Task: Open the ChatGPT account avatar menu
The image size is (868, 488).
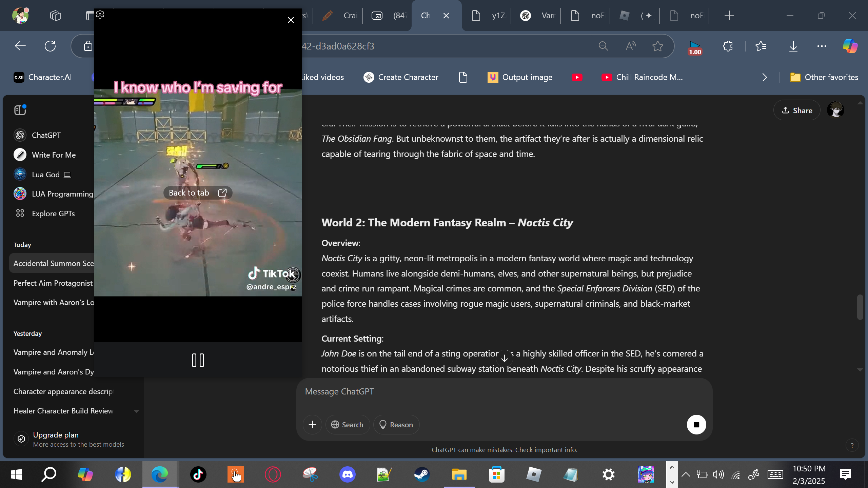Action: coord(835,110)
